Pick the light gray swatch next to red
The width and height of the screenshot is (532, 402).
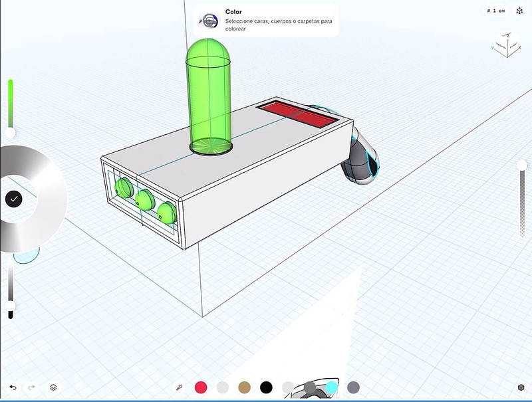tap(223, 387)
